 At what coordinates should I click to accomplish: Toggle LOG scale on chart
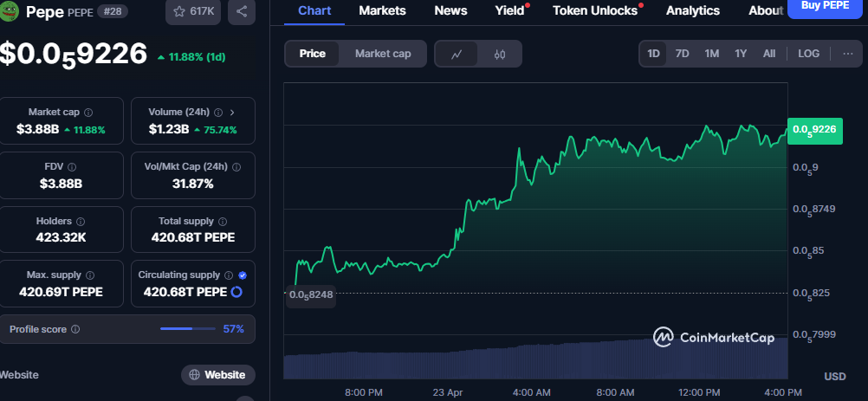tap(809, 54)
